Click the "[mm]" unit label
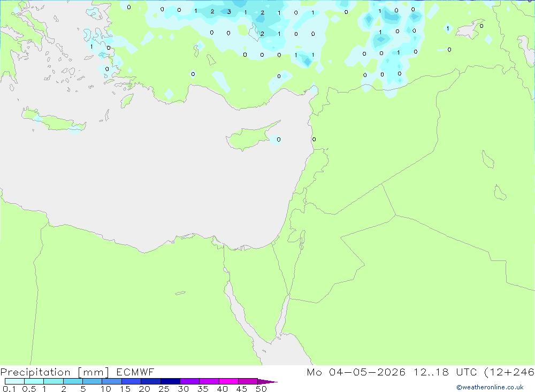Screen dimensions: 535x392 94,372
